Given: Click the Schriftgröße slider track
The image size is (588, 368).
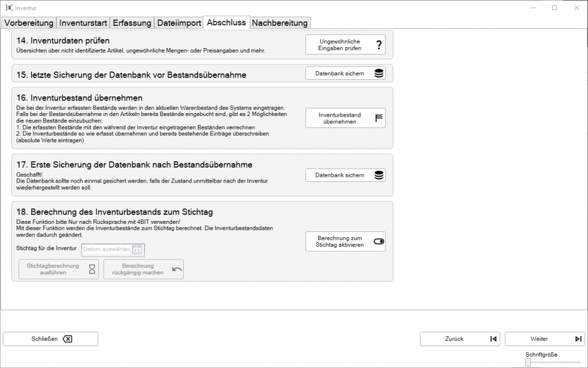Looking at the screenshot, I should tap(553, 362).
